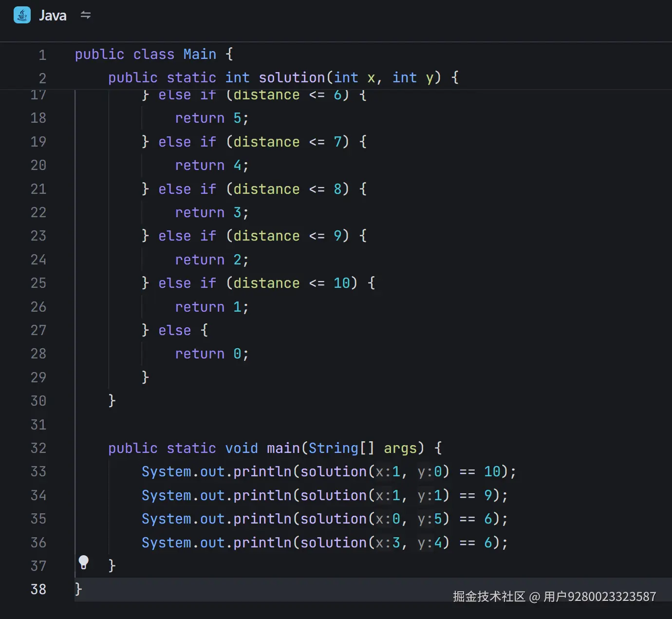Click 'String[]' parameter type on line 32
Screen dimensions: 672x619
tap(342, 448)
